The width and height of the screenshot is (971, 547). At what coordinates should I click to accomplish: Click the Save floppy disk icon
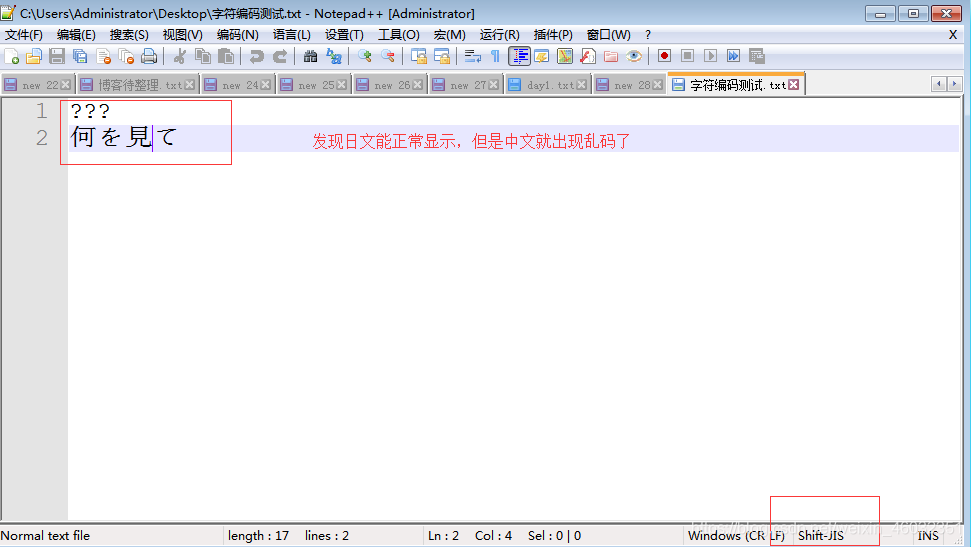click(57, 56)
